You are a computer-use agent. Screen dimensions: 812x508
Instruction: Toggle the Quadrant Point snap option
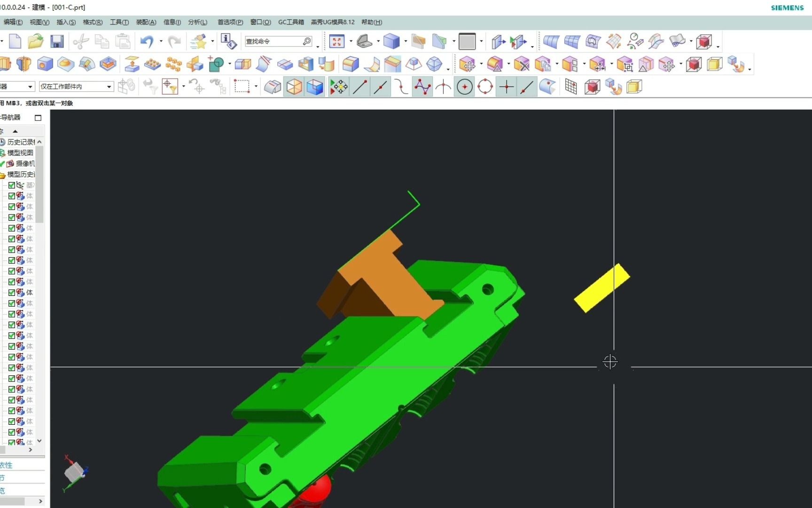click(485, 87)
